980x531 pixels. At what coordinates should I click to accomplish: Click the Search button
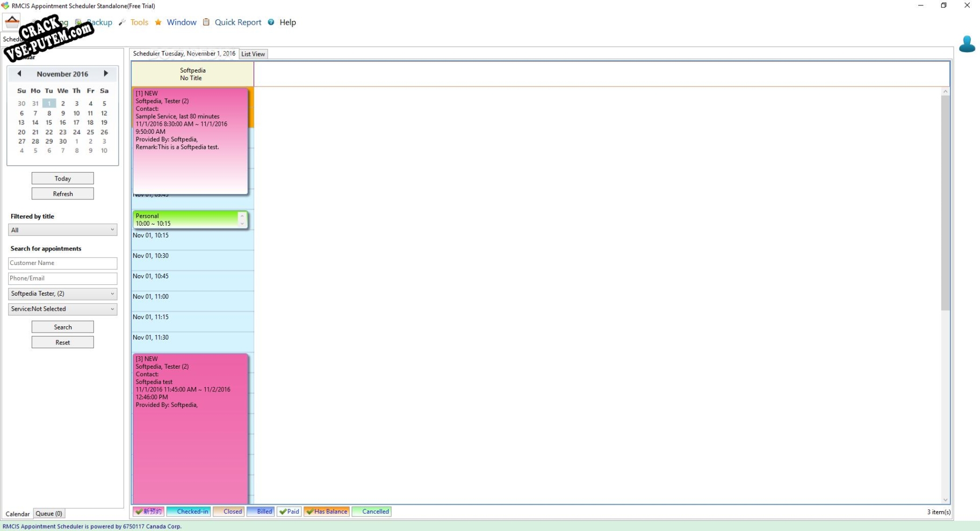pos(63,327)
